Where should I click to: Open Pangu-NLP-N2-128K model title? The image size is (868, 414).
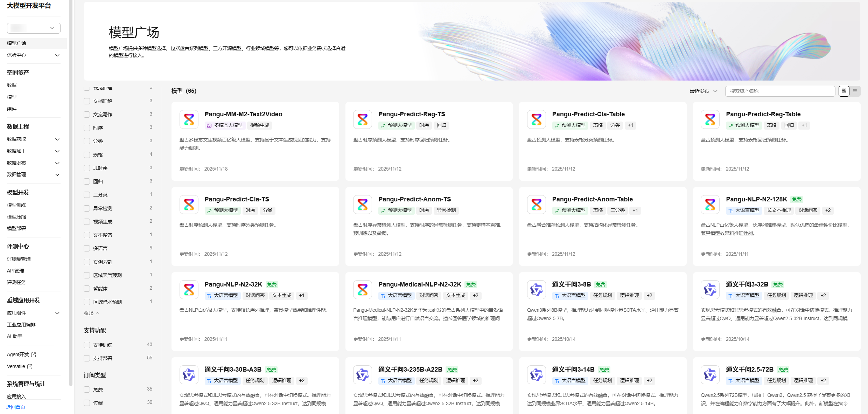pos(756,199)
